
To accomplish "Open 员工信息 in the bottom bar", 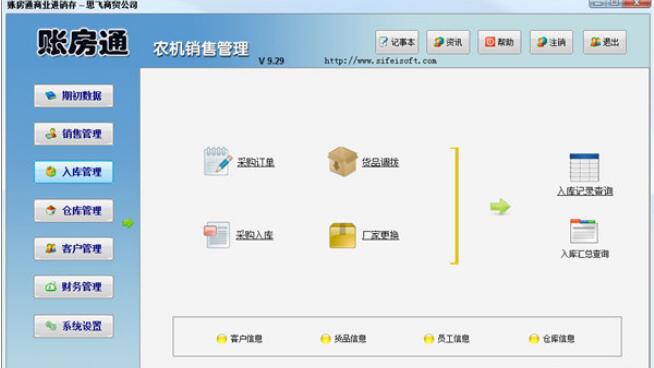I will pos(447,339).
